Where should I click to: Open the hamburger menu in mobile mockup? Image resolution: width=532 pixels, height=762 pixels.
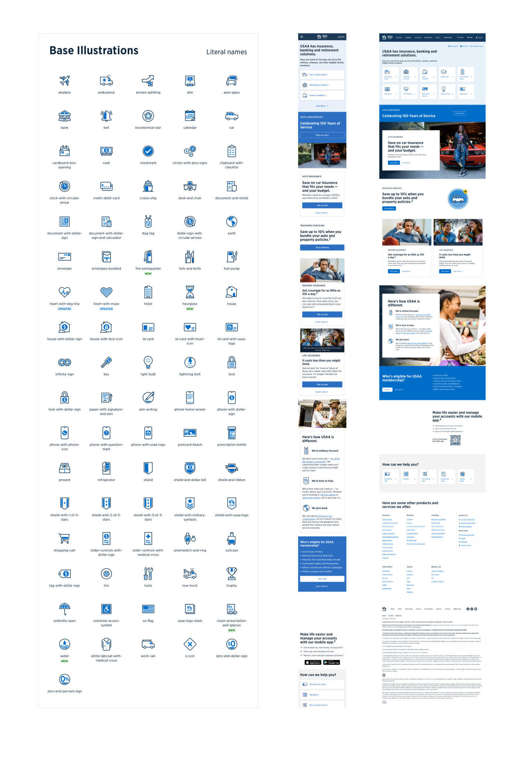tap(301, 37)
